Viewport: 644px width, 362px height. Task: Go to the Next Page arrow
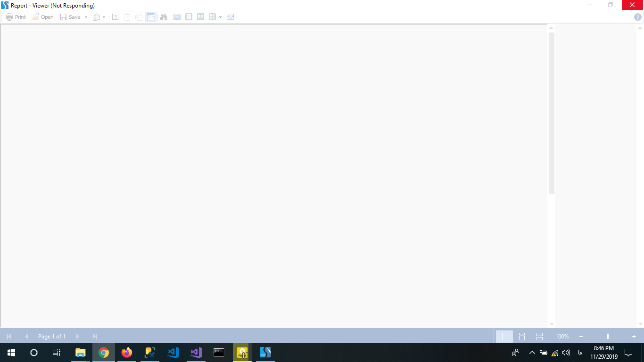pyautogui.click(x=77, y=337)
